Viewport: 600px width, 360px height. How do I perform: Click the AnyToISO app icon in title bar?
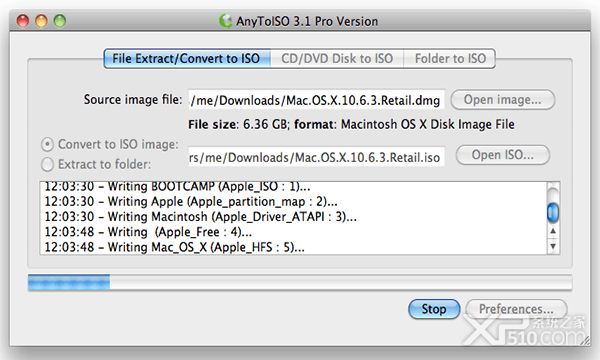tap(226, 21)
